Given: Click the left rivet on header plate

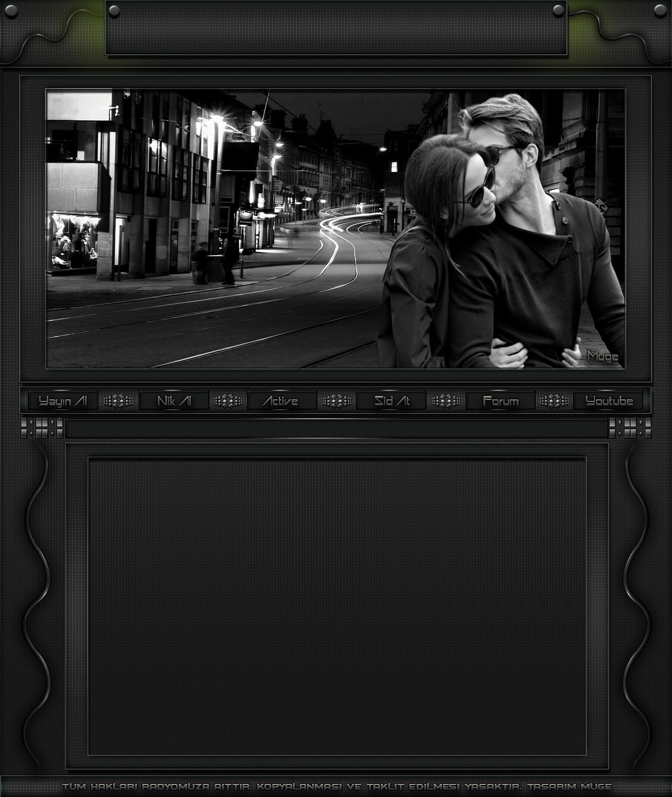Looking at the screenshot, I should tap(114, 9).
